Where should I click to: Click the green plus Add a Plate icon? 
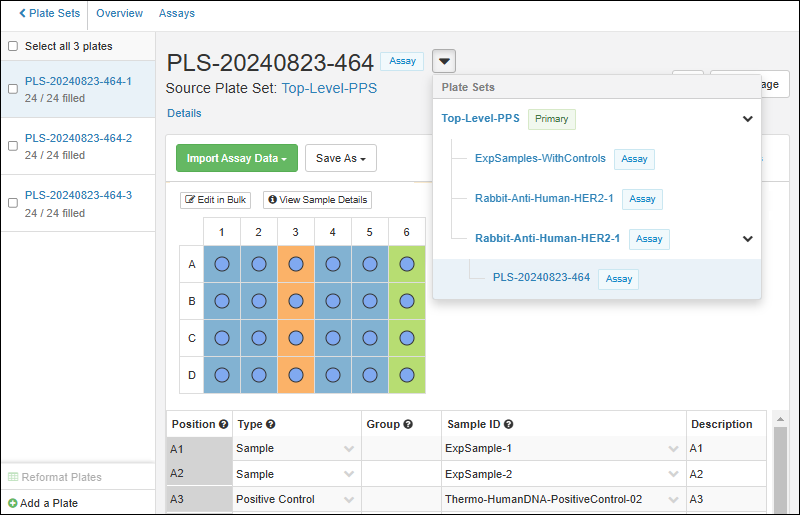point(13,503)
